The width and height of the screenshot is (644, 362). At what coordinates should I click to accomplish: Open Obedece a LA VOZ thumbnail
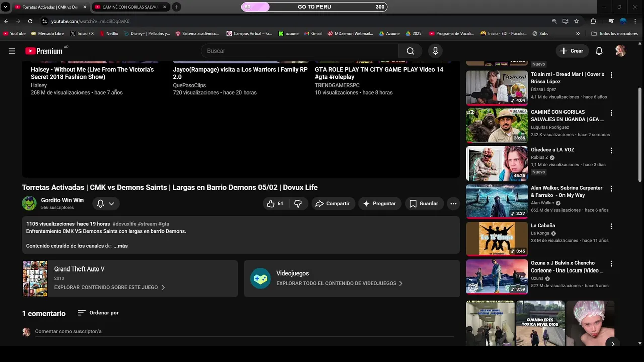497,163
